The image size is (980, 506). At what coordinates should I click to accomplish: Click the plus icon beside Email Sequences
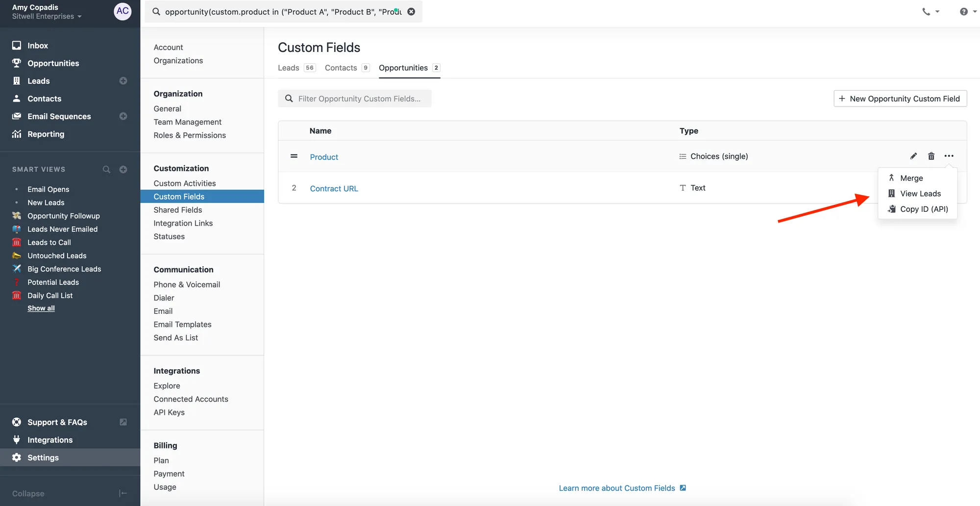tap(123, 116)
